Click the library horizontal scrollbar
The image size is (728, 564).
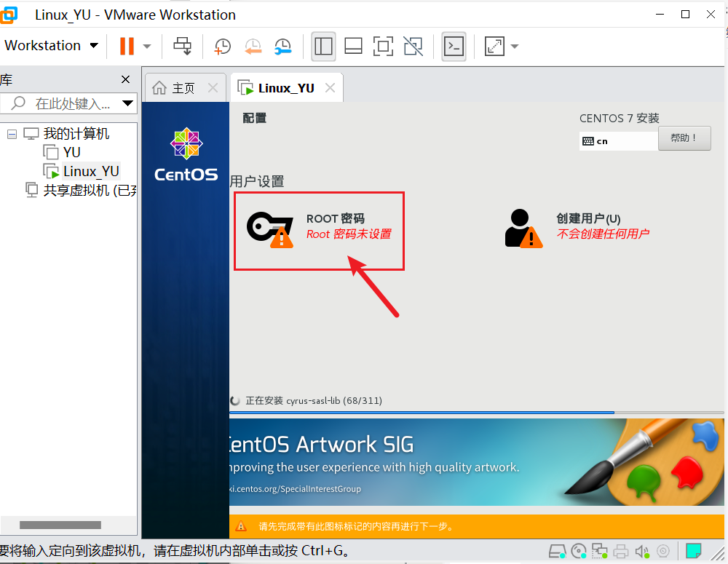click(x=60, y=525)
